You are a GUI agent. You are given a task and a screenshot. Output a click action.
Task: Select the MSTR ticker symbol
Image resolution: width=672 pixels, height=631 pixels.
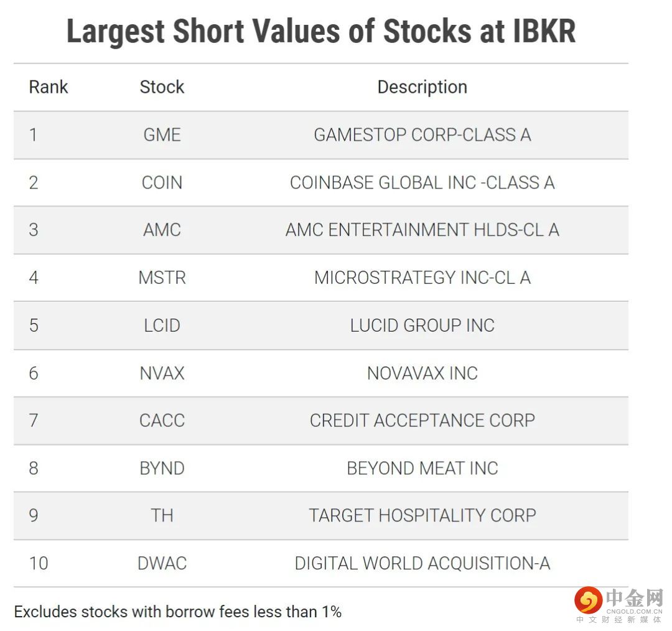(x=162, y=278)
